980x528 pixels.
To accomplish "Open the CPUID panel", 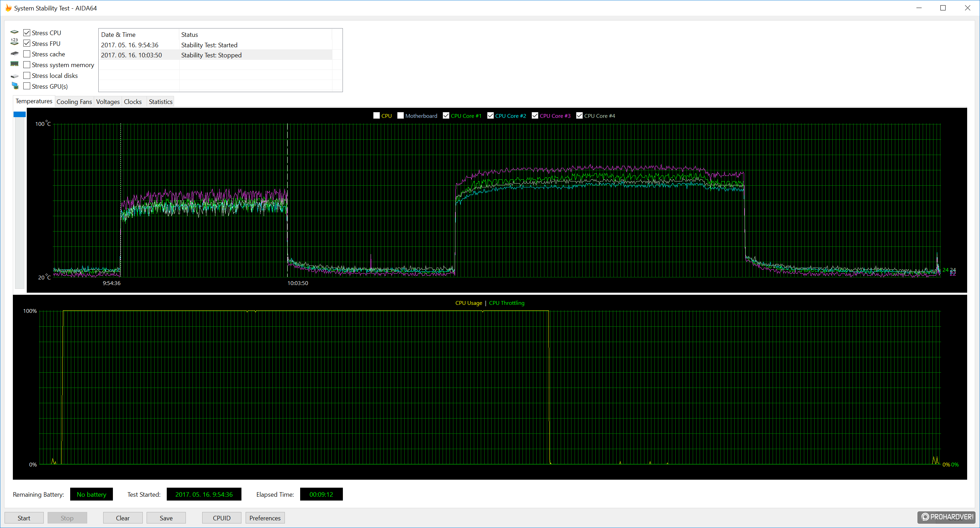I will [222, 518].
